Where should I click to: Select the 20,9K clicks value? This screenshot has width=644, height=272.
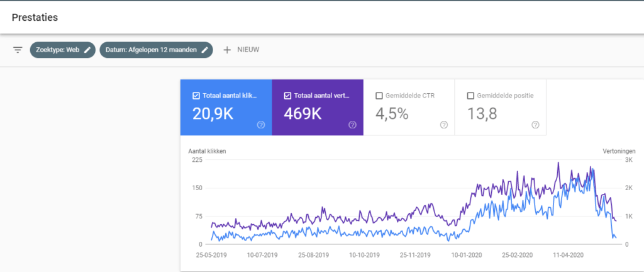tap(213, 114)
